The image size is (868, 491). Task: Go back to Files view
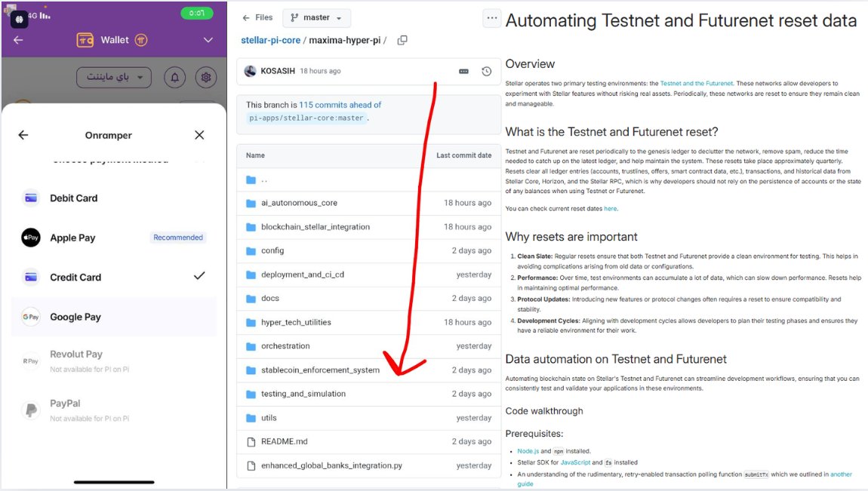tap(257, 17)
